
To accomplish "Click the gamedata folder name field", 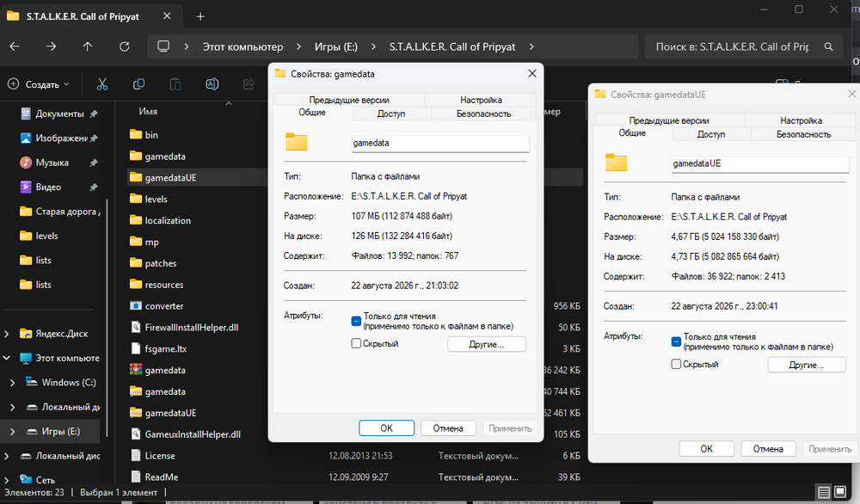I will point(439,143).
